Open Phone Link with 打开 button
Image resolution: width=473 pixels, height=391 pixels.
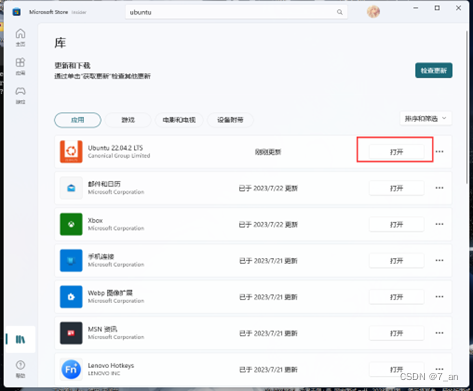(x=396, y=261)
